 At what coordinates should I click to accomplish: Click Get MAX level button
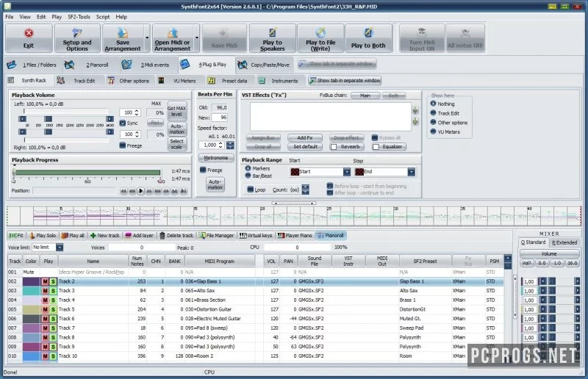[176, 111]
